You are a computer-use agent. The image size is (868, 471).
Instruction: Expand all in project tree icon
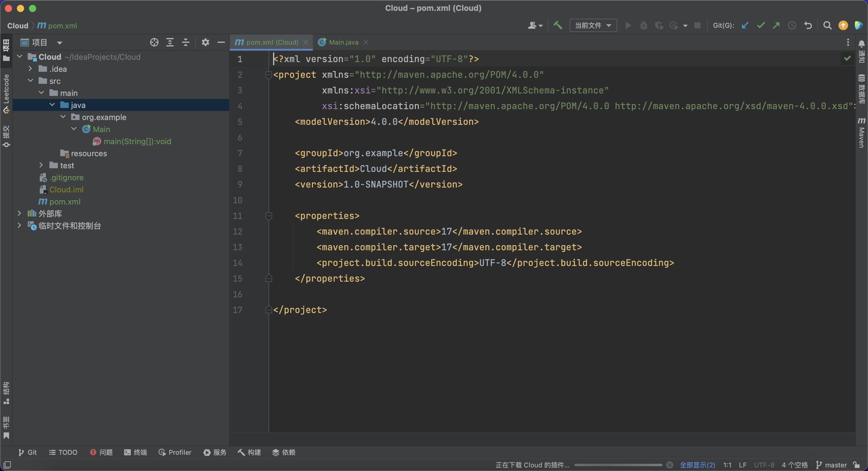[170, 42]
